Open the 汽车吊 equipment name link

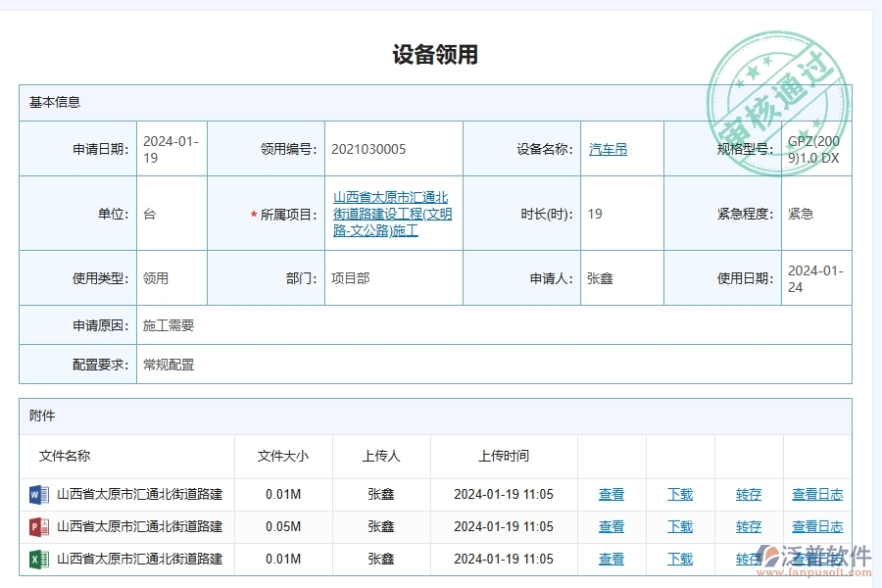pyautogui.click(x=608, y=149)
